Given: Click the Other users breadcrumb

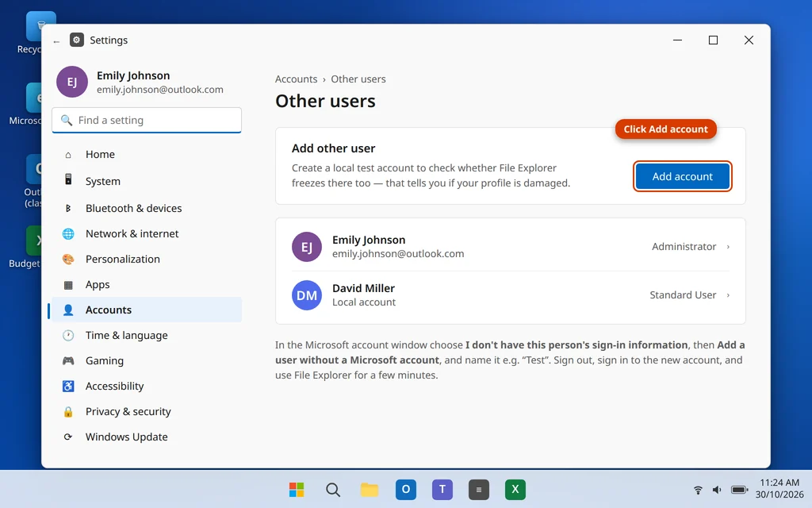Looking at the screenshot, I should (x=358, y=79).
